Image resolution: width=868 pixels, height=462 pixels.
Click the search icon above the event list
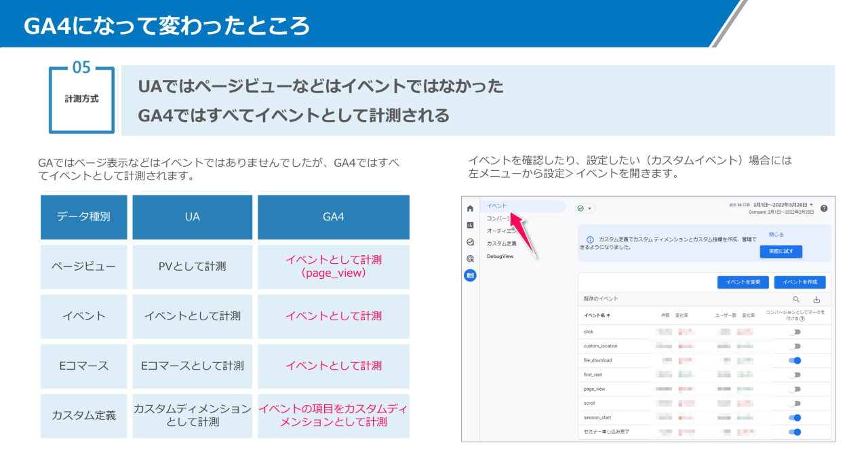click(x=796, y=299)
